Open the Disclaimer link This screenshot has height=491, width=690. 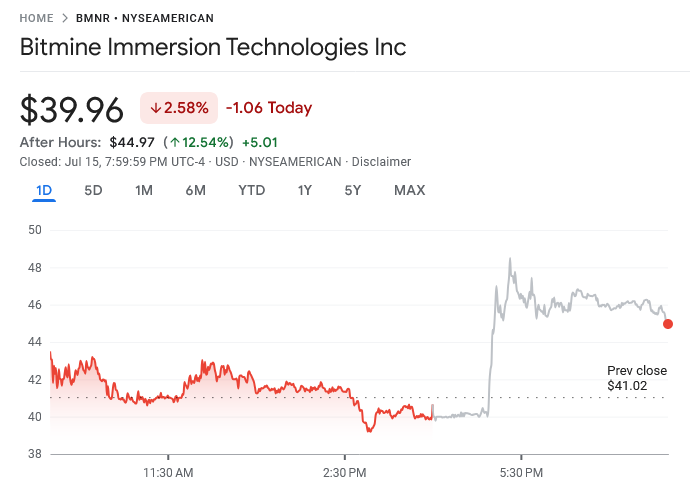coord(382,162)
